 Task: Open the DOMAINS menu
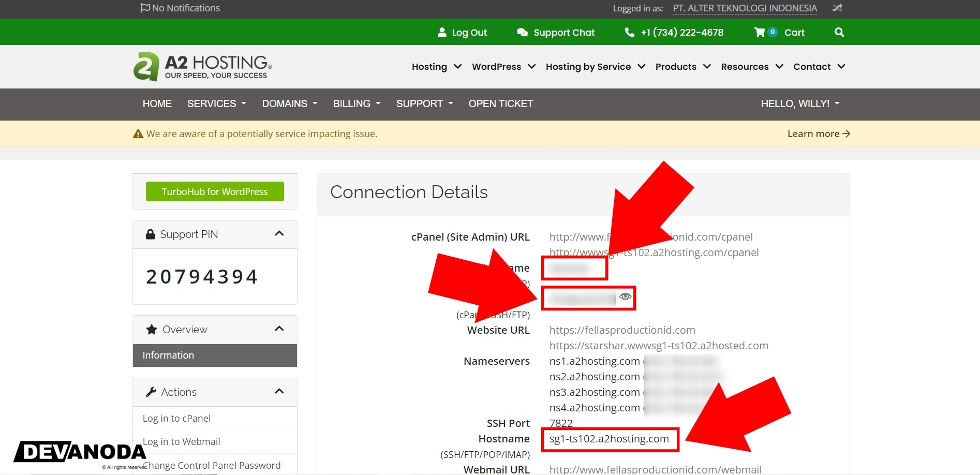[290, 103]
